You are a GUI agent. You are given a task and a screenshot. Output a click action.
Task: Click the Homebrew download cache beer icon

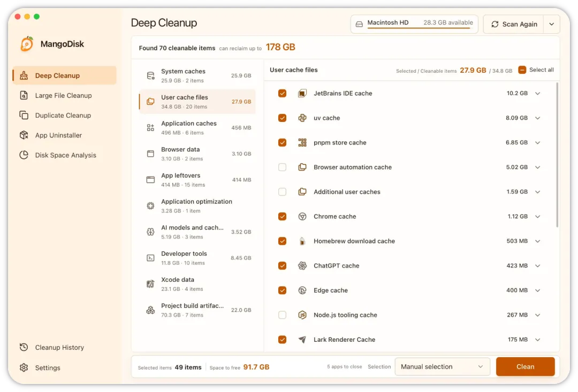(302, 241)
